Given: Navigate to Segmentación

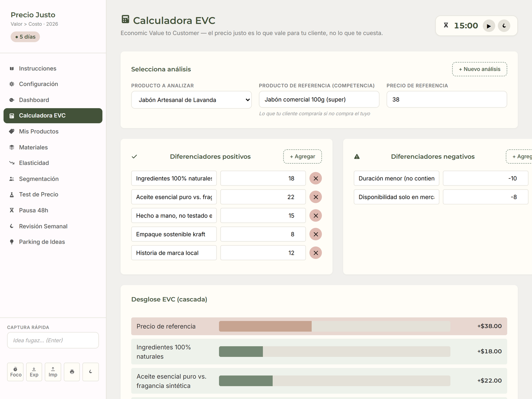Looking at the screenshot, I should coord(53,179).
